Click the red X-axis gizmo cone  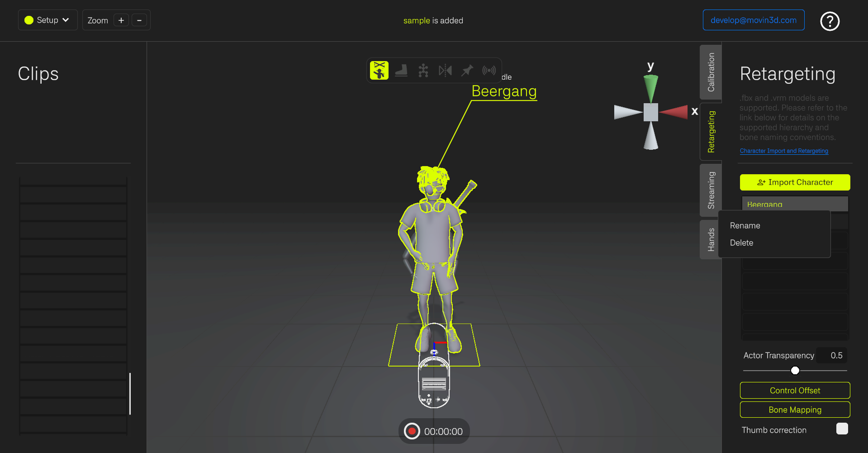point(674,112)
